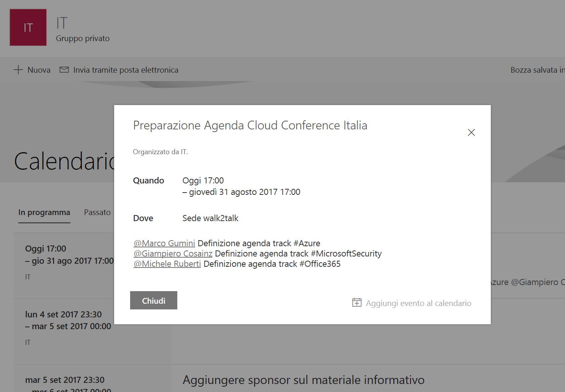Click Aggiungi evento al calendario link
The height and width of the screenshot is (392, 565).
coord(419,303)
